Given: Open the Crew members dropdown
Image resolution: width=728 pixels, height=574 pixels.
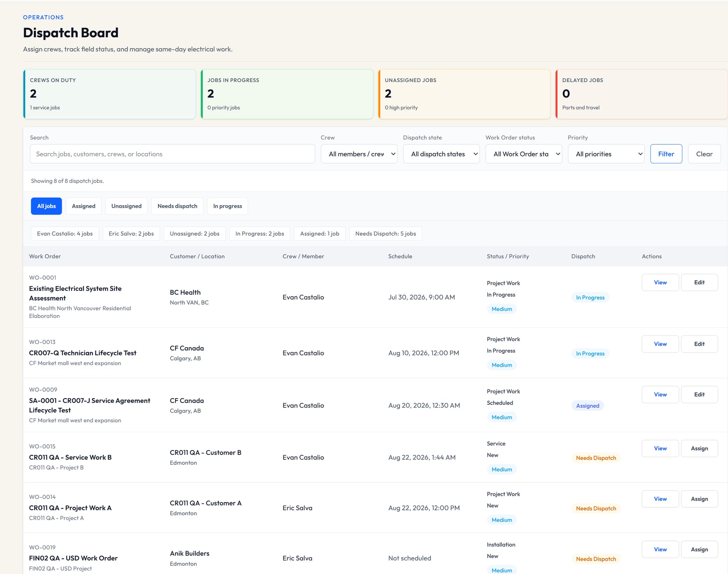Looking at the screenshot, I should [x=359, y=154].
